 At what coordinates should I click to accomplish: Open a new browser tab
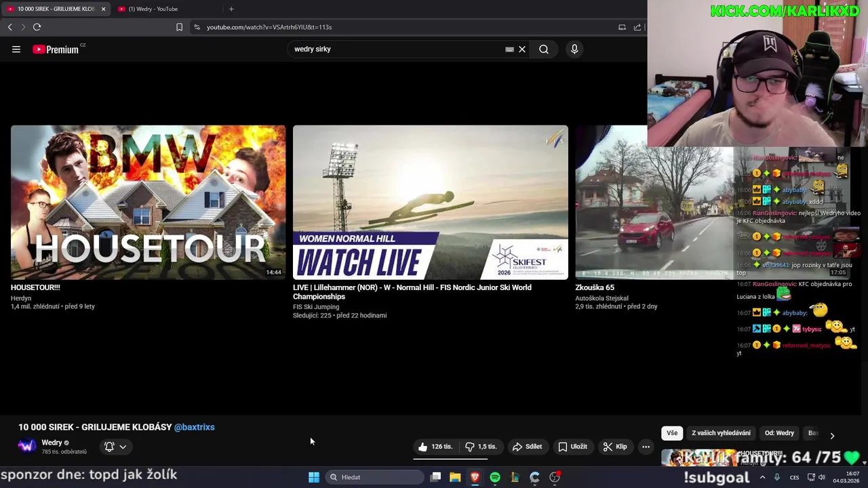tap(231, 9)
